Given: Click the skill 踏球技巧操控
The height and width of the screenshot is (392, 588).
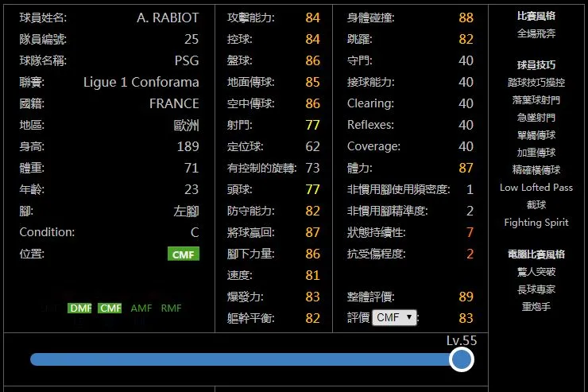Looking at the screenshot, I should pyautogui.click(x=536, y=83).
